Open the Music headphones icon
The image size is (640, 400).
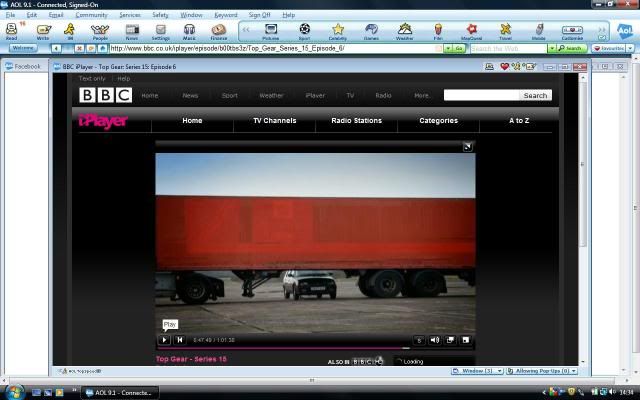(x=189, y=31)
